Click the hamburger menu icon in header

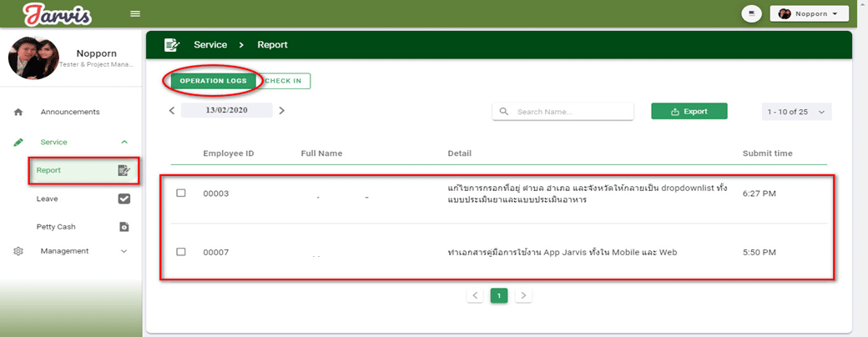point(135,14)
